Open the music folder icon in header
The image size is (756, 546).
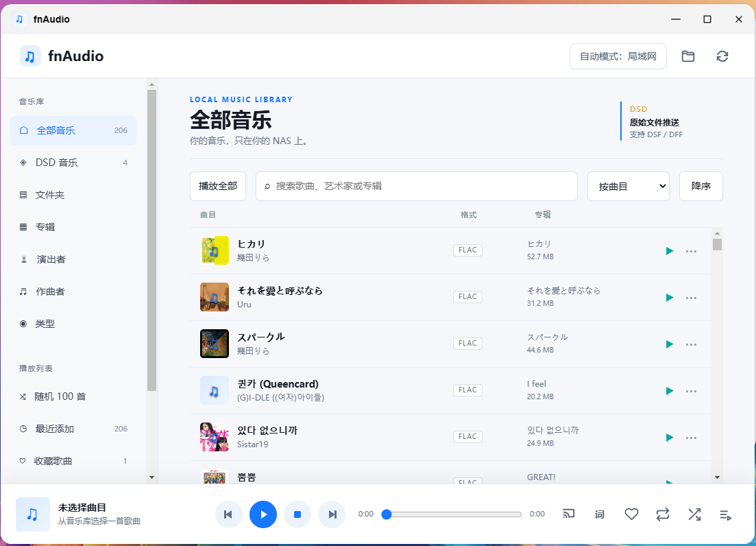click(688, 56)
